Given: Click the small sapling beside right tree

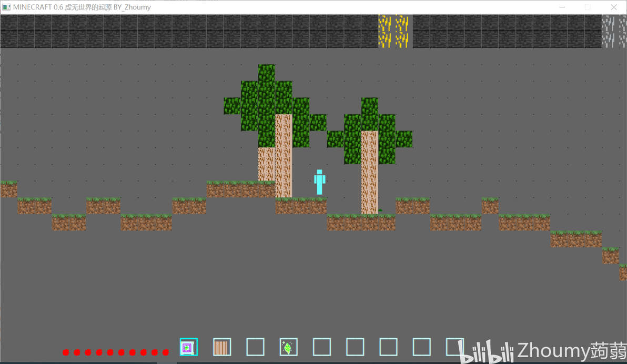Looking at the screenshot, I should 380,210.
